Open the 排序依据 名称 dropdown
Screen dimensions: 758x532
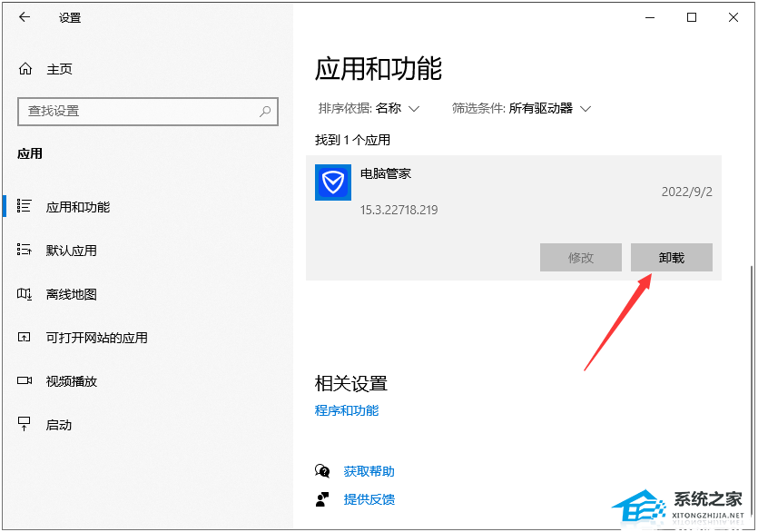(369, 108)
